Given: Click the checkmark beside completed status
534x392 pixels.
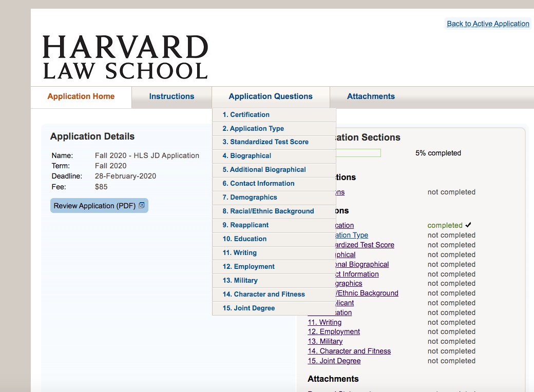Looking at the screenshot, I should point(468,225).
